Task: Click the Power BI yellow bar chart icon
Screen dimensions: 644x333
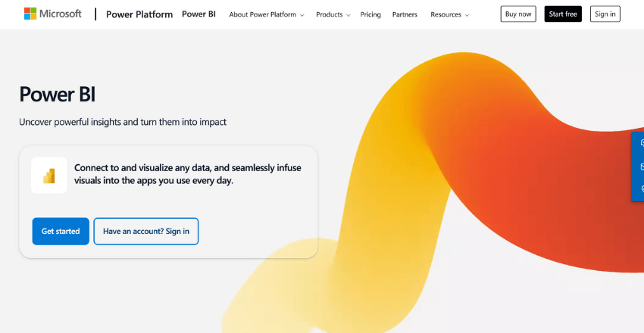Action: point(49,176)
